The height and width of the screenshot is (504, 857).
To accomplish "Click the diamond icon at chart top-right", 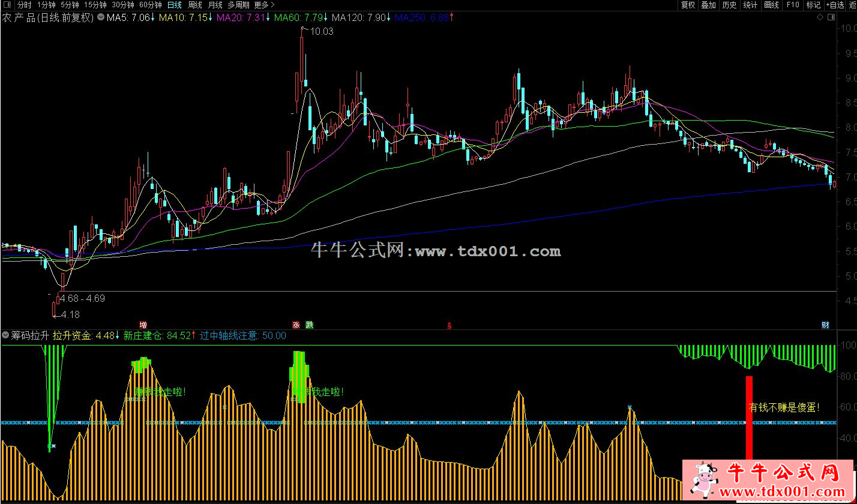I will [820, 17].
